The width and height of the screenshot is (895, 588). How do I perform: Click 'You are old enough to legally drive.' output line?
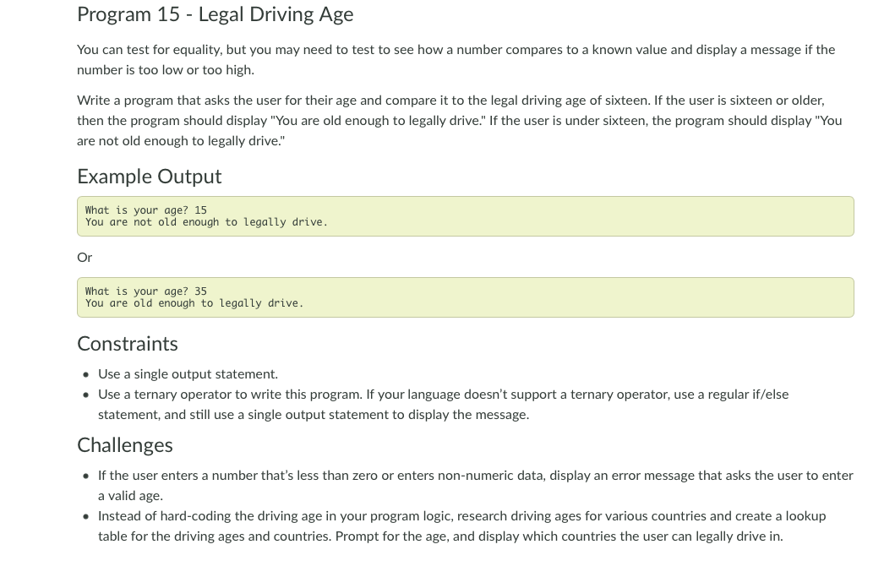[x=194, y=302]
